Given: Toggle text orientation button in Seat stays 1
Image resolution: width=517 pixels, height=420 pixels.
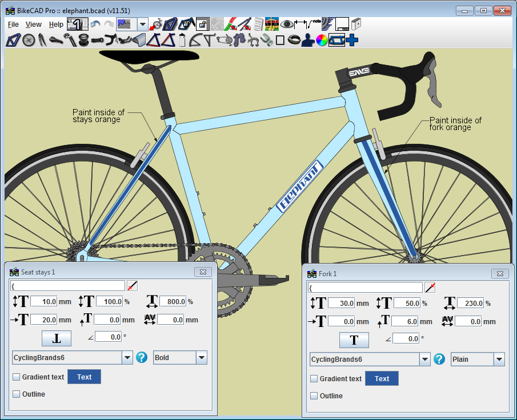Looking at the screenshot, I should tap(57, 338).
